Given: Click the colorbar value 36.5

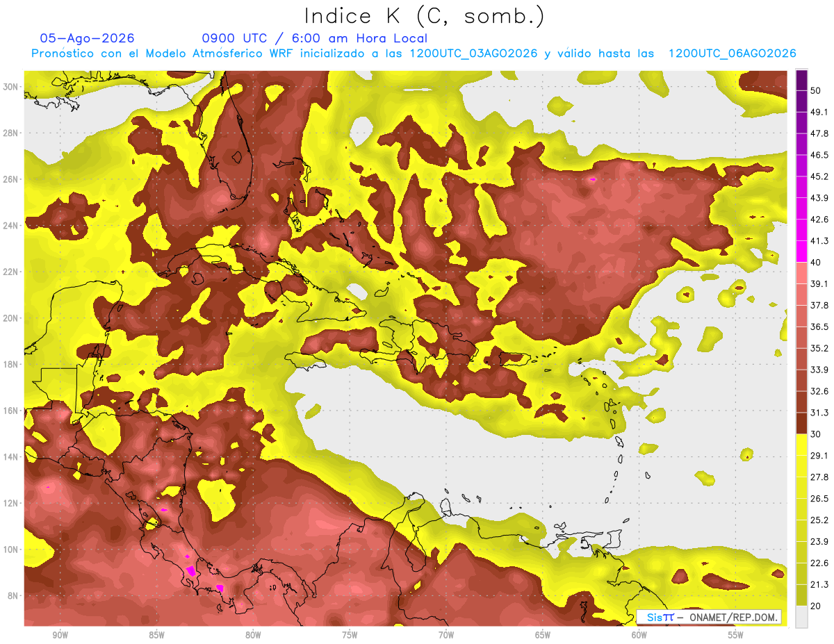Looking at the screenshot, I should pos(820,327).
